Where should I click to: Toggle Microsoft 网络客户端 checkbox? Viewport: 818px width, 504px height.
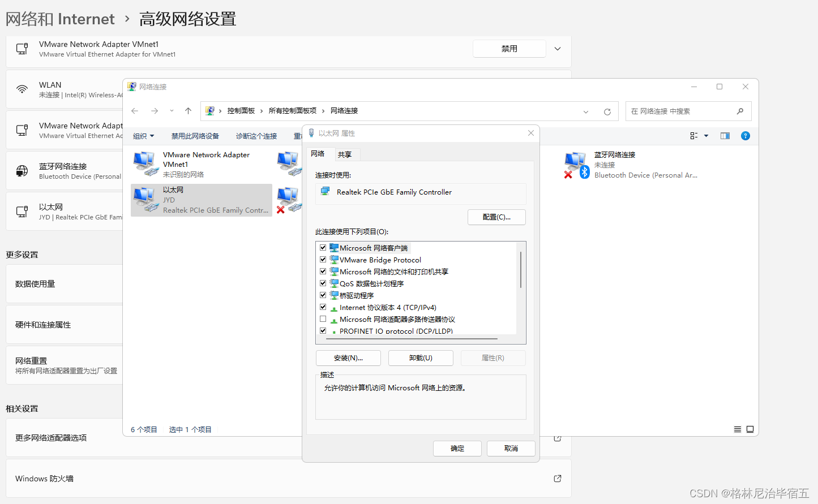323,247
